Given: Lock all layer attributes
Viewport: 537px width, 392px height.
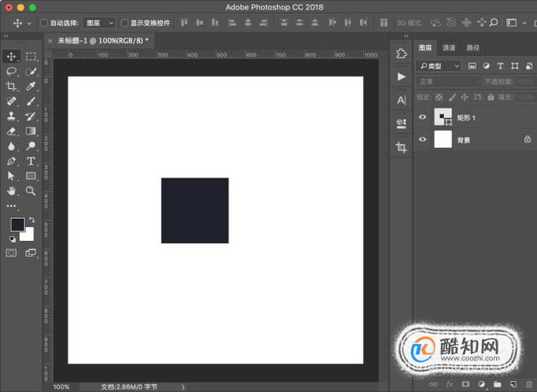Looking at the screenshot, I should [491, 98].
